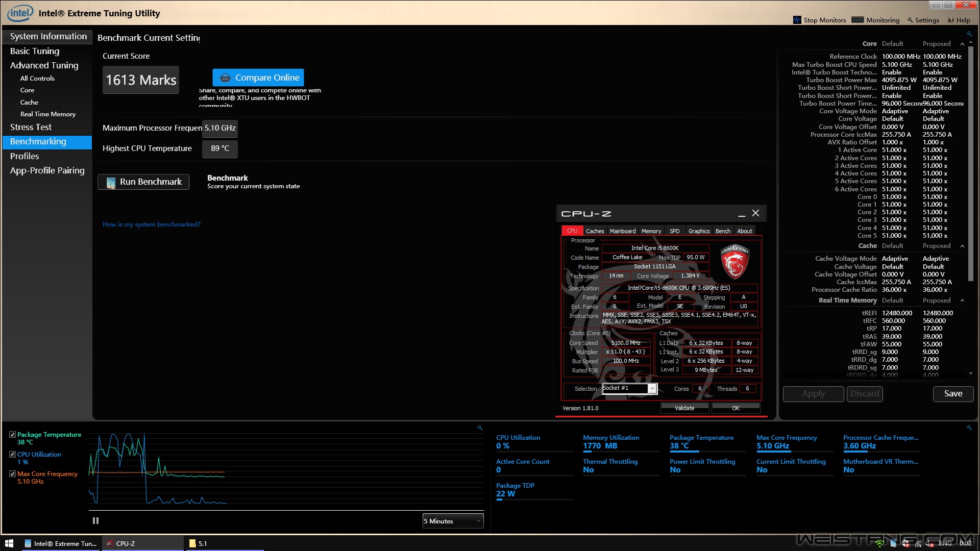Click green Wi-Fi tray icon

pos(879,544)
